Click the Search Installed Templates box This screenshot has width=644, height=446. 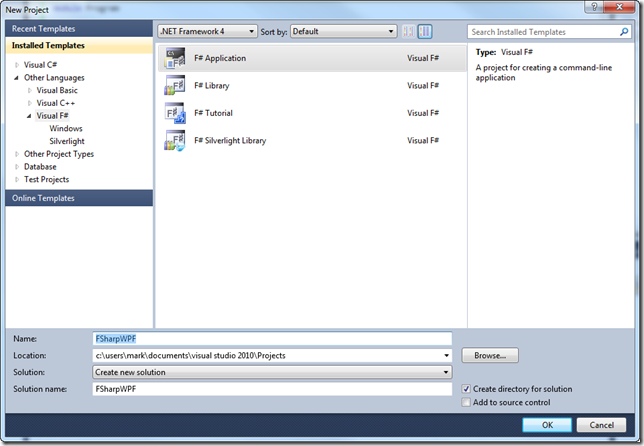tap(549, 32)
